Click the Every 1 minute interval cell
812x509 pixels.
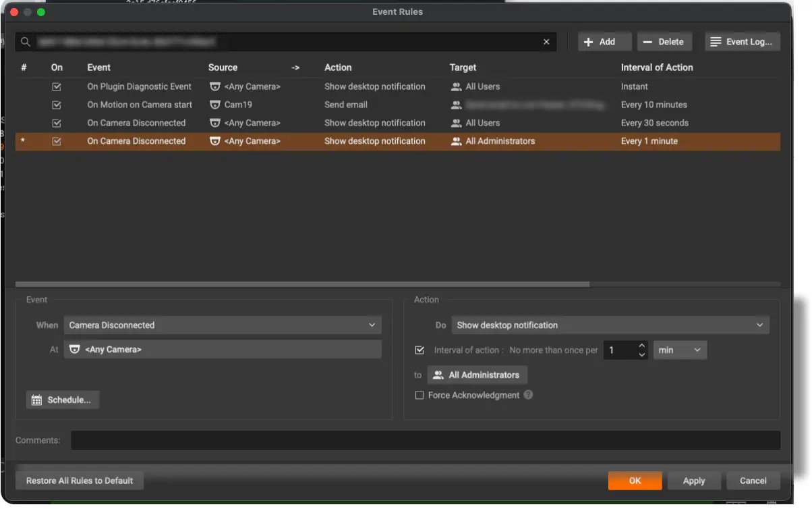pos(649,141)
